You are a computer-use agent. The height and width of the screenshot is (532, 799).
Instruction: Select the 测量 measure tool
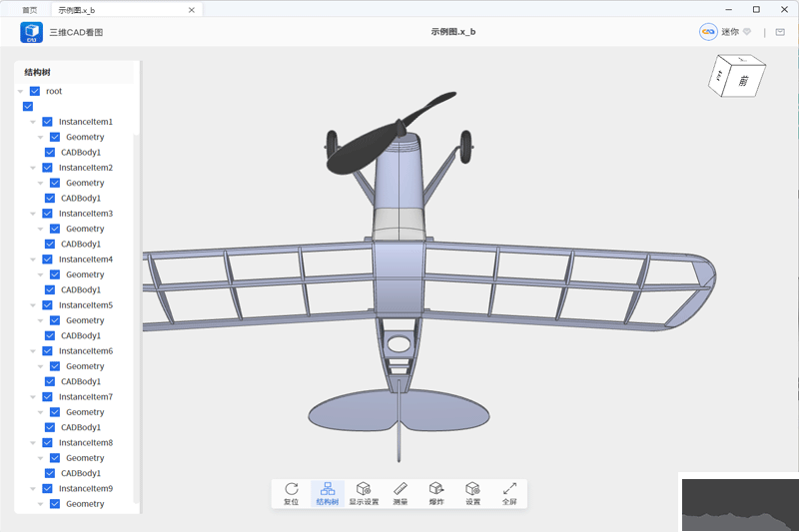(x=400, y=493)
